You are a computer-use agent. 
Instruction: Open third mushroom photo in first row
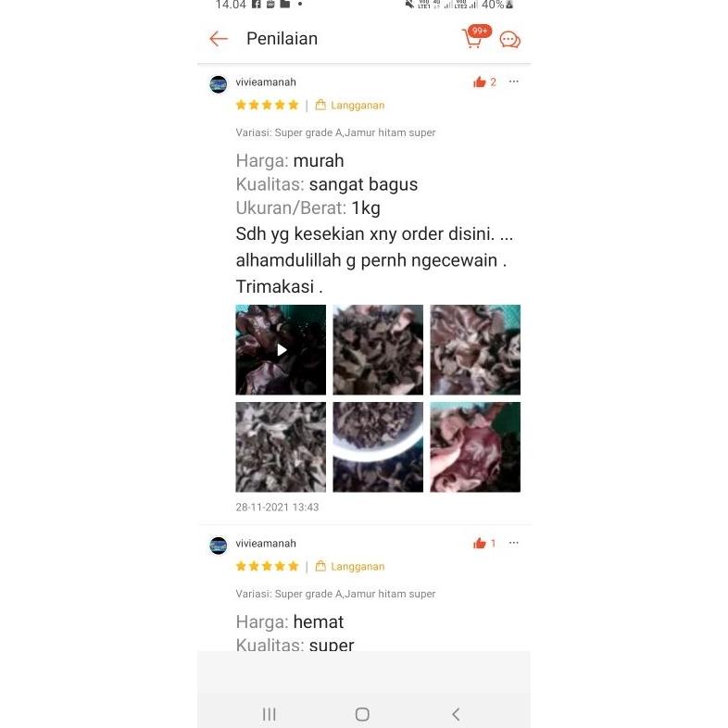pyautogui.click(x=475, y=349)
